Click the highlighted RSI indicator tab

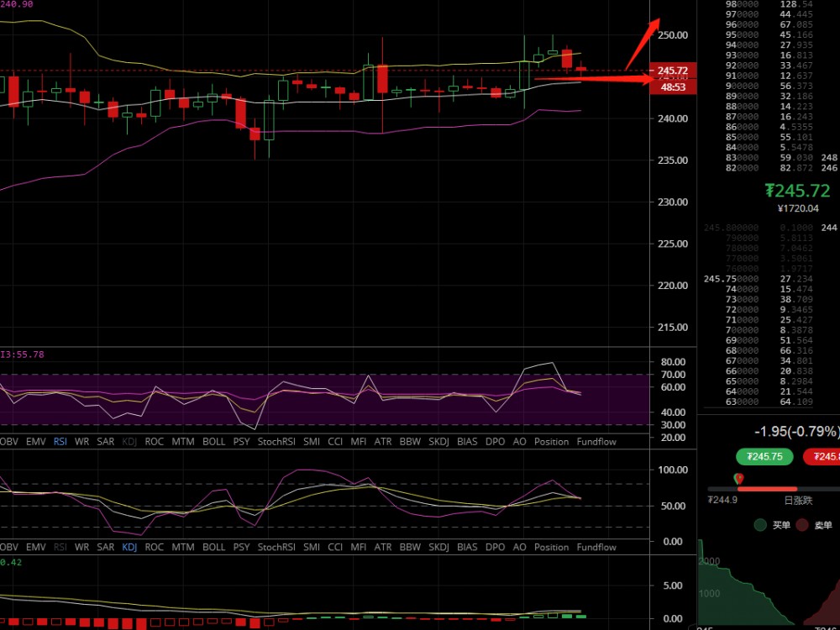pyautogui.click(x=60, y=441)
